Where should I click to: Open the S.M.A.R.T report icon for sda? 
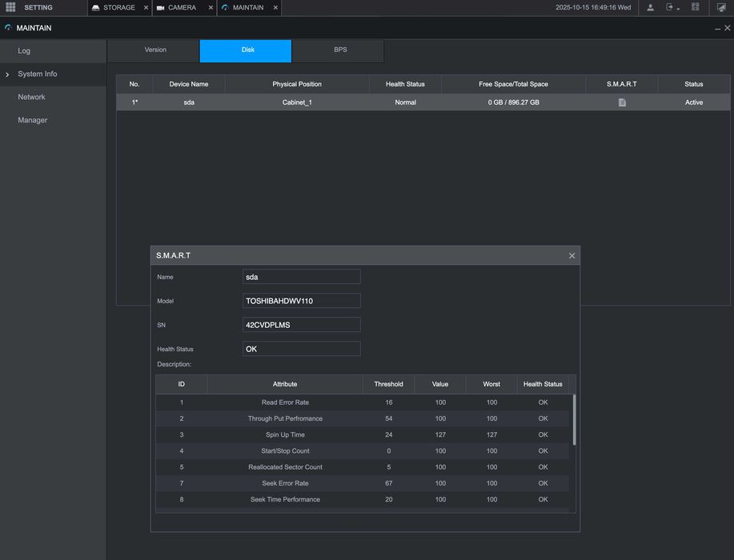[622, 102]
